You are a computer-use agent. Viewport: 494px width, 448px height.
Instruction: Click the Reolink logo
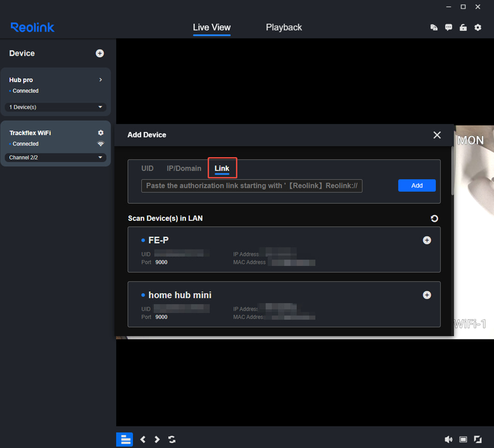click(x=33, y=27)
